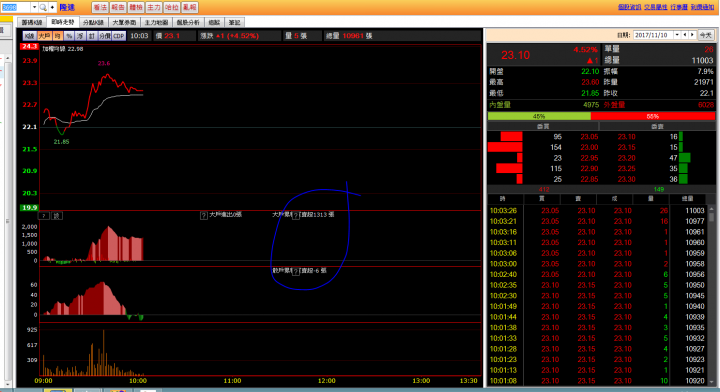
Task: Click the date field showing 2017/11/10
Action: (x=653, y=35)
